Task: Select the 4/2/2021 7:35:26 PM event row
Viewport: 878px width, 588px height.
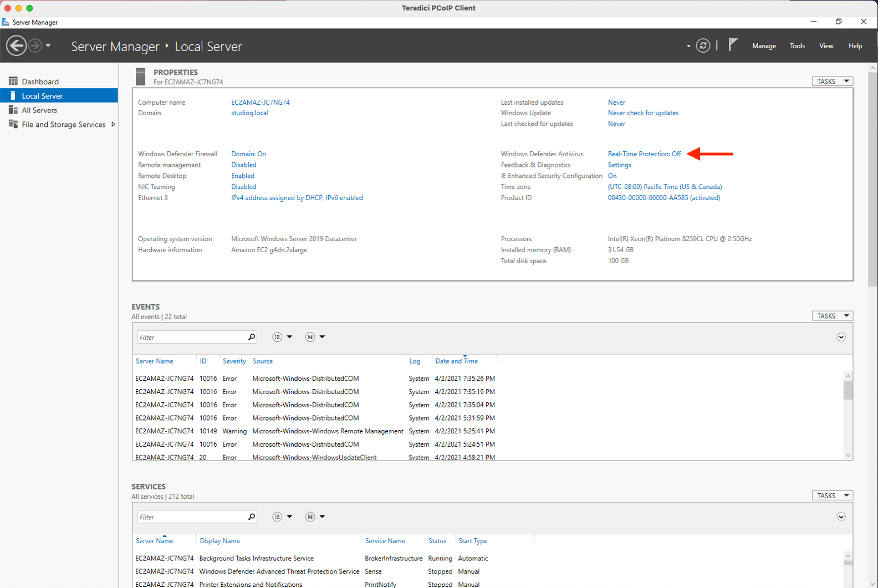Action: (488, 379)
